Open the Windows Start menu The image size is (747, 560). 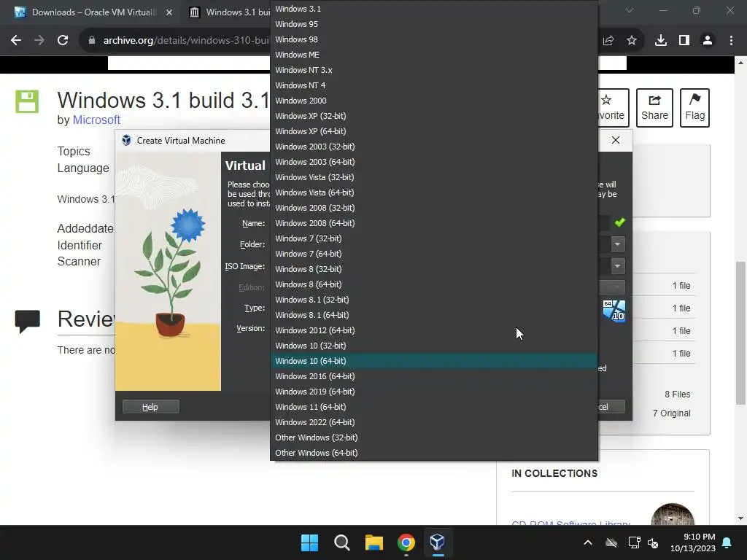click(309, 542)
